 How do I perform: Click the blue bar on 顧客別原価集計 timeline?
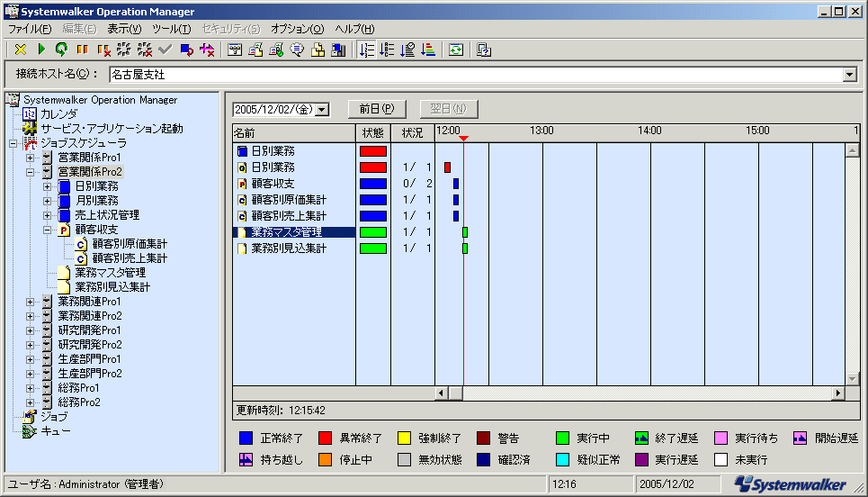point(456,200)
